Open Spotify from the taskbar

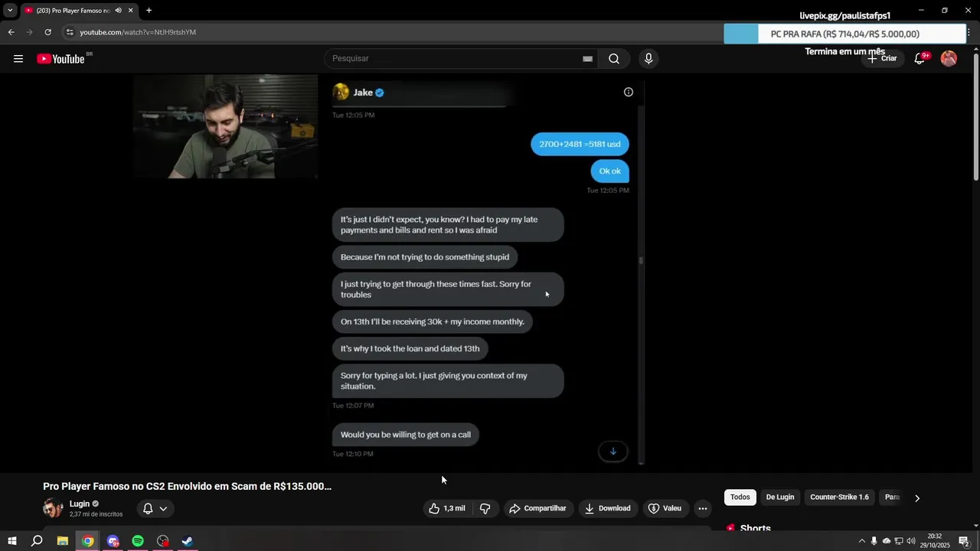coord(138,541)
